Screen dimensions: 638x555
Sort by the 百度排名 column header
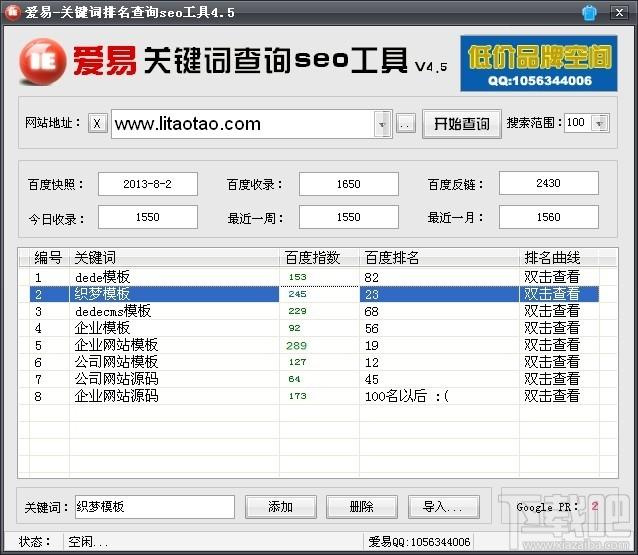tap(439, 258)
